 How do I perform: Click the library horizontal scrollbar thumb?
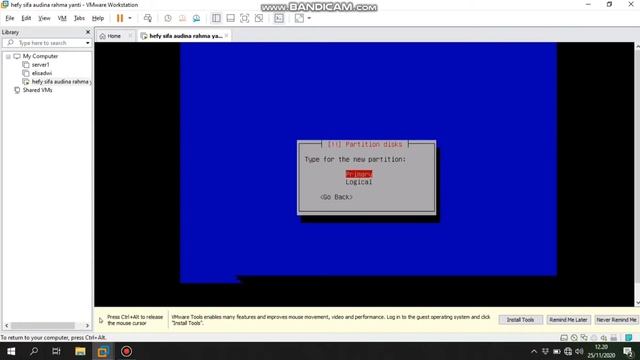click(43, 326)
